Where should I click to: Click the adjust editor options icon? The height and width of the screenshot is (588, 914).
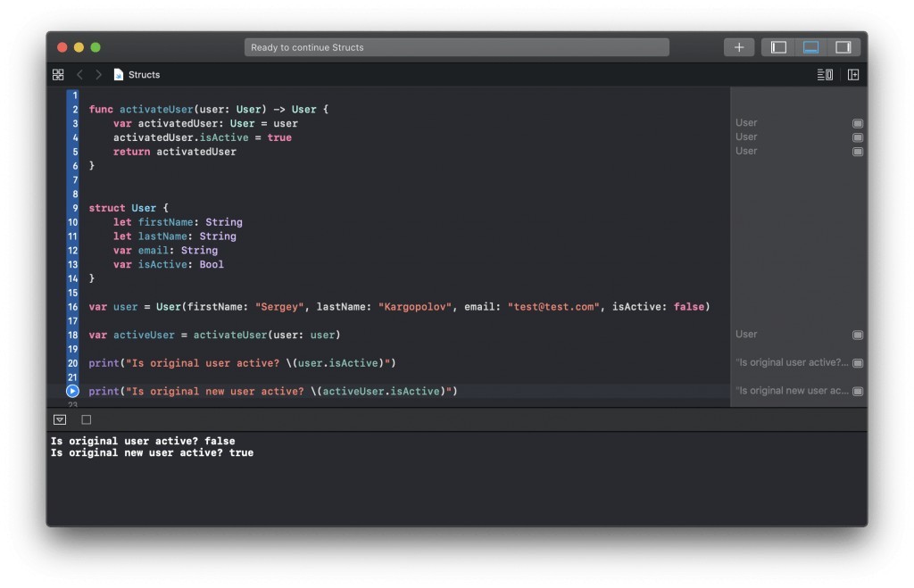pos(824,75)
